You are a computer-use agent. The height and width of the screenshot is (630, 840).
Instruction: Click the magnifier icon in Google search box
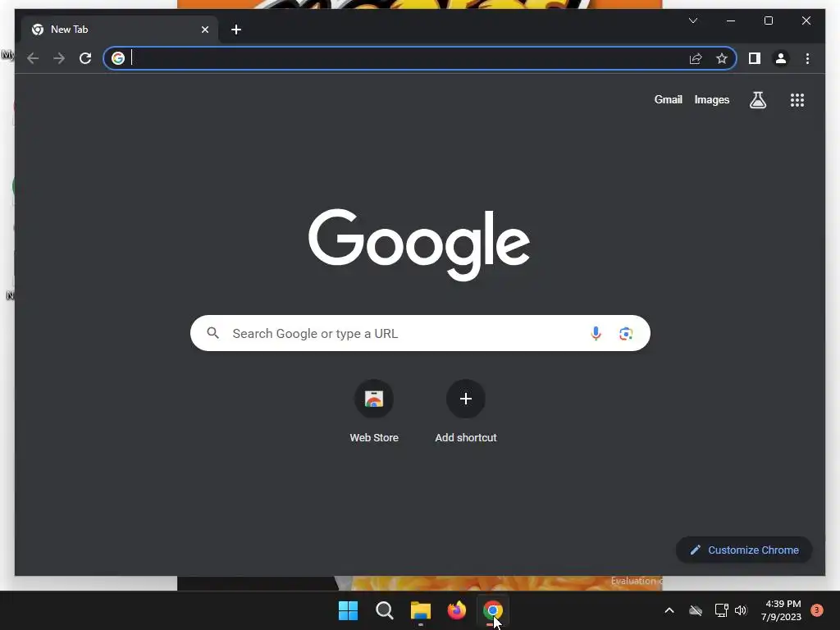212,333
